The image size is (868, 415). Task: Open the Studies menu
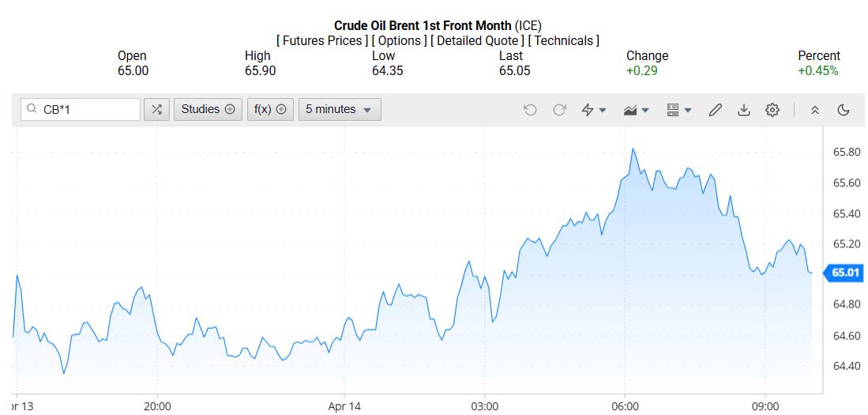(x=208, y=109)
